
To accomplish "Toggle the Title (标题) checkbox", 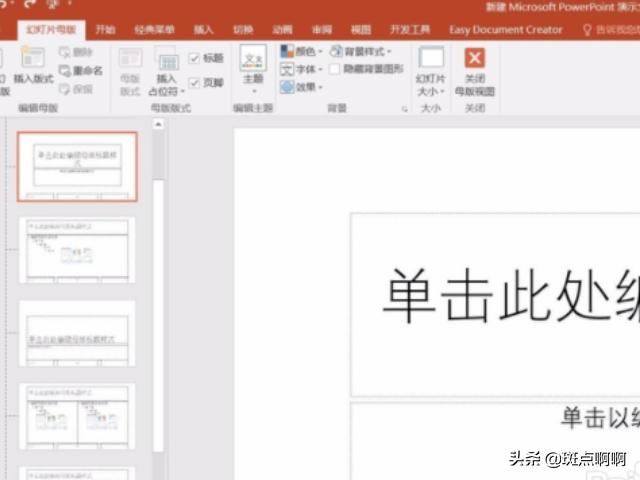I will pos(194,58).
